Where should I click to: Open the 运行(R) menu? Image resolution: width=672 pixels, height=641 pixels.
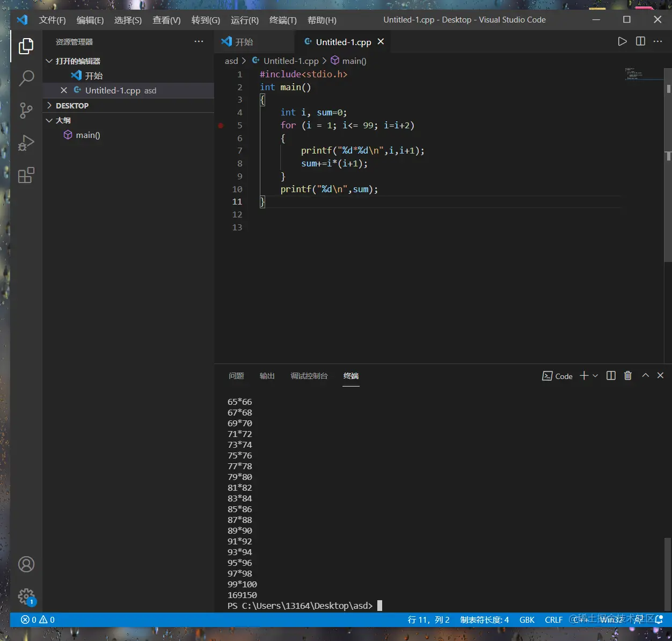click(244, 20)
